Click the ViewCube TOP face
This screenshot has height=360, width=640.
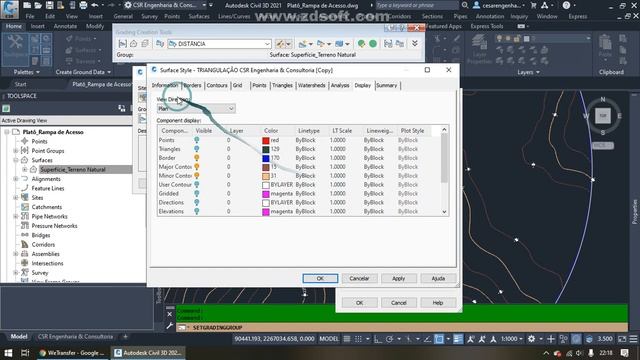(603, 116)
